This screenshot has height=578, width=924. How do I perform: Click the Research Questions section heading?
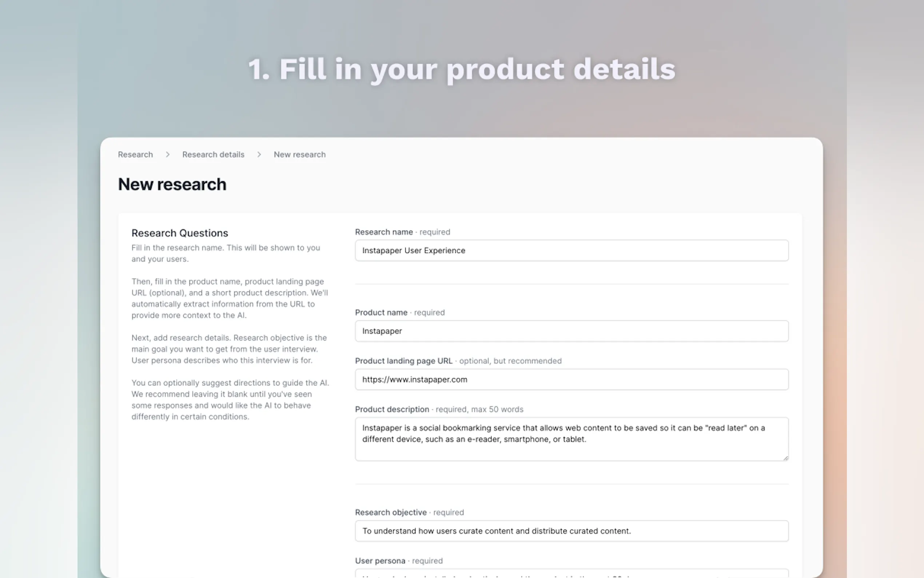(x=180, y=233)
